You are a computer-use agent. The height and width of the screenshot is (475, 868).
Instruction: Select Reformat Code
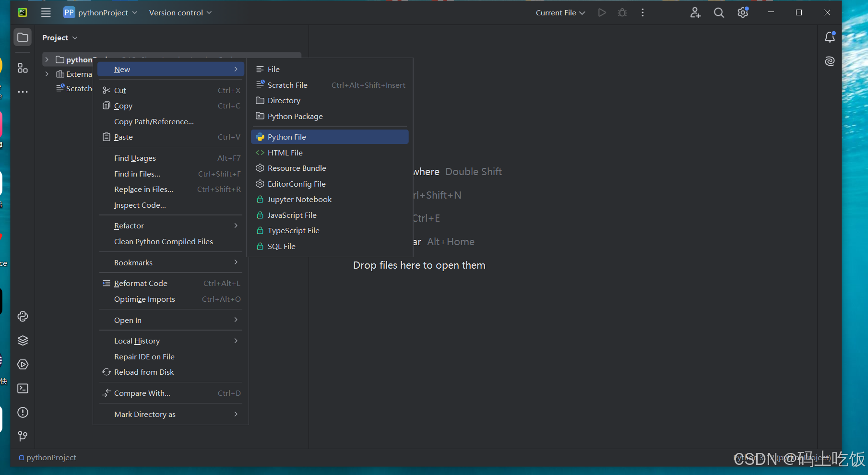pos(171,284)
